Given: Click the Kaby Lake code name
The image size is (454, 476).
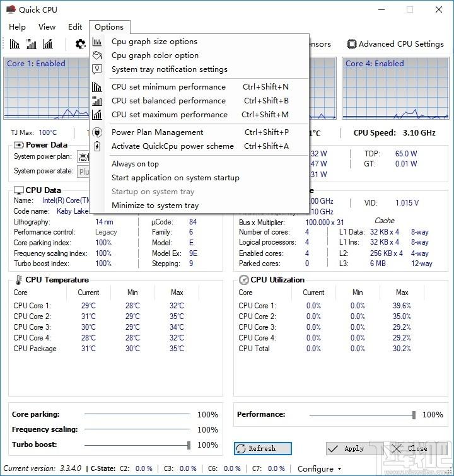Looking at the screenshot, I should coord(73,211).
